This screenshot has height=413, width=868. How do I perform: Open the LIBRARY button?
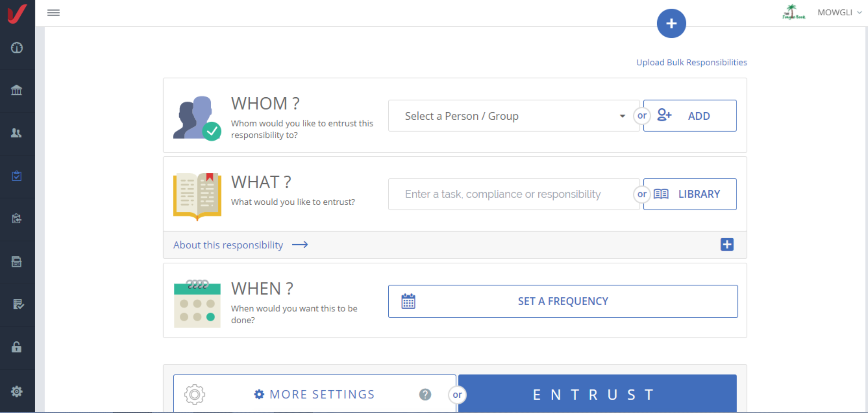point(690,194)
